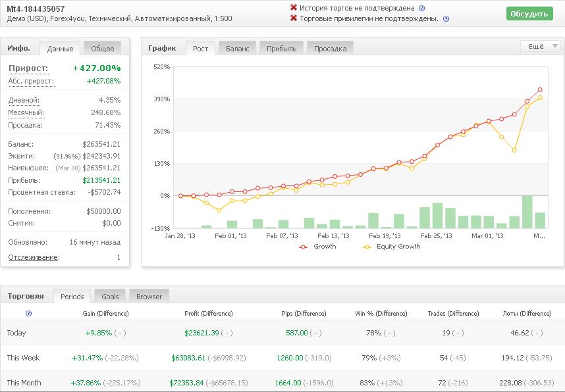The image size is (565, 392).
Task: Switch to the Данные info tab
Action: pos(60,49)
